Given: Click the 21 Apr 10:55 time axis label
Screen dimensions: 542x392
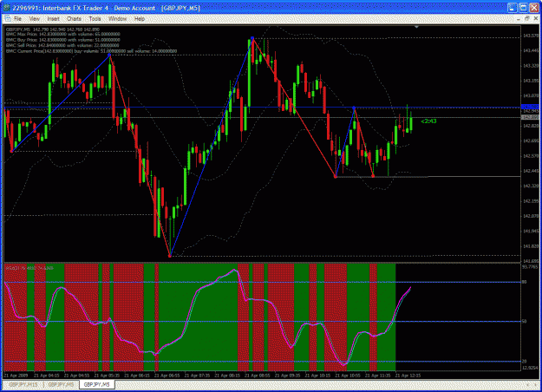Looking at the screenshot, I should (x=348, y=375).
